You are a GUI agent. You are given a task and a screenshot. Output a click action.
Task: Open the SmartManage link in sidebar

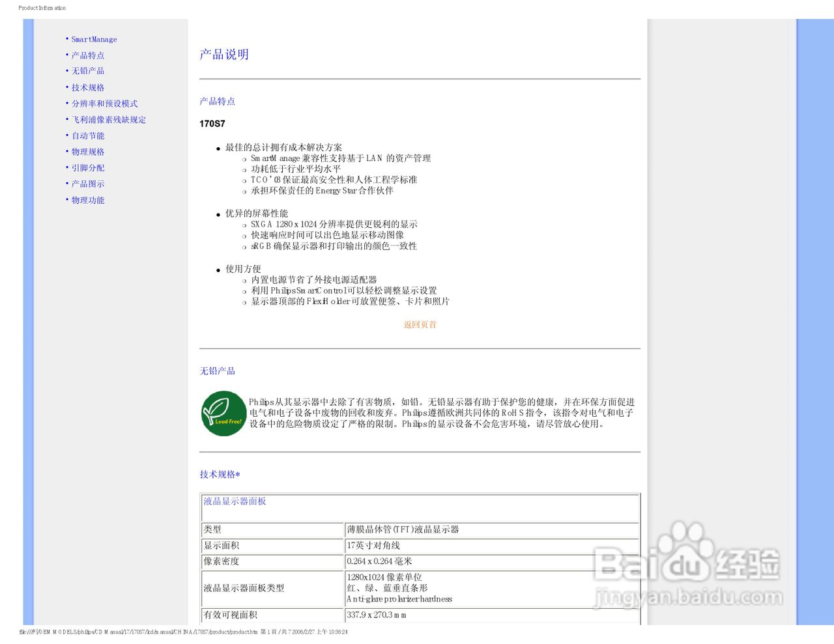coord(94,40)
